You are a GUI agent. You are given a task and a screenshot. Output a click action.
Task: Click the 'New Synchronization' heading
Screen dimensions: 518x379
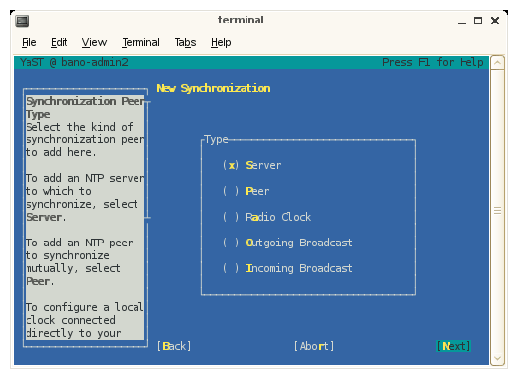pyautogui.click(x=213, y=88)
